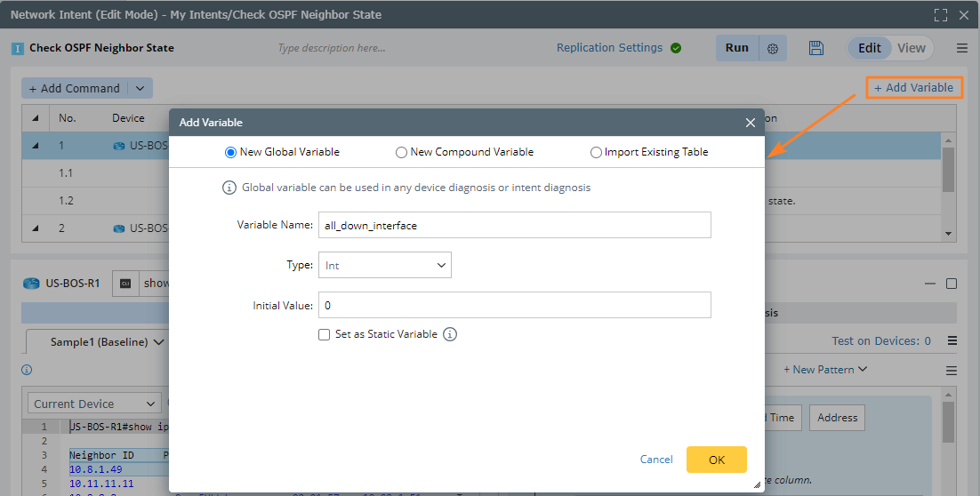The height and width of the screenshot is (496, 980).
Task: Open the hamburger menu in header
Action: tap(962, 48)
